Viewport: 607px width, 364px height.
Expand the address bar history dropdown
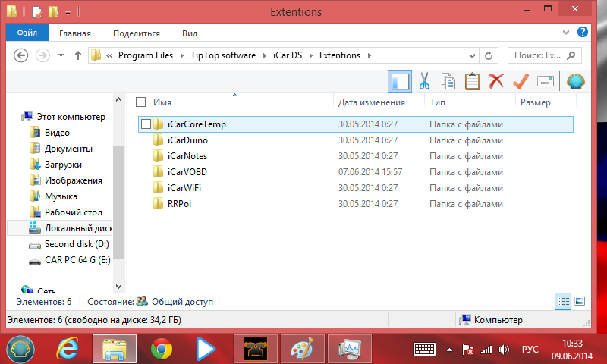coord(473,55)
